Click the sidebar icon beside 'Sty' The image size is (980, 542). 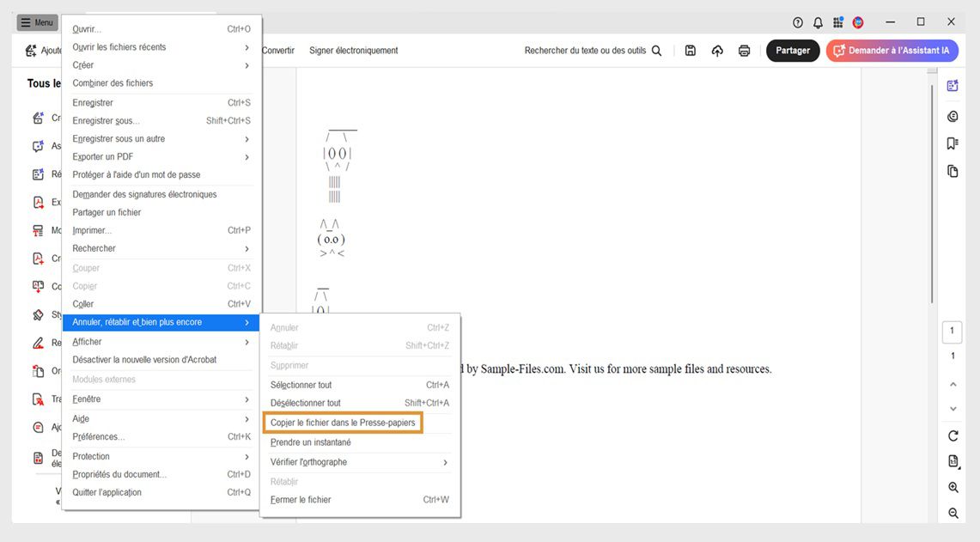pos(38,314)
